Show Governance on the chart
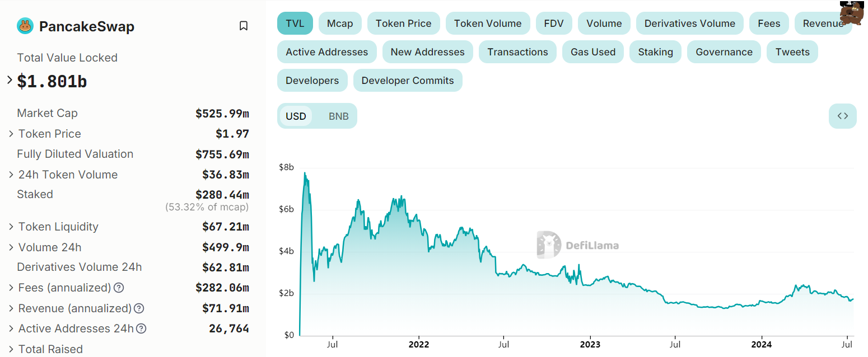This screenshot has height=357, width=868. pos(724,52)
